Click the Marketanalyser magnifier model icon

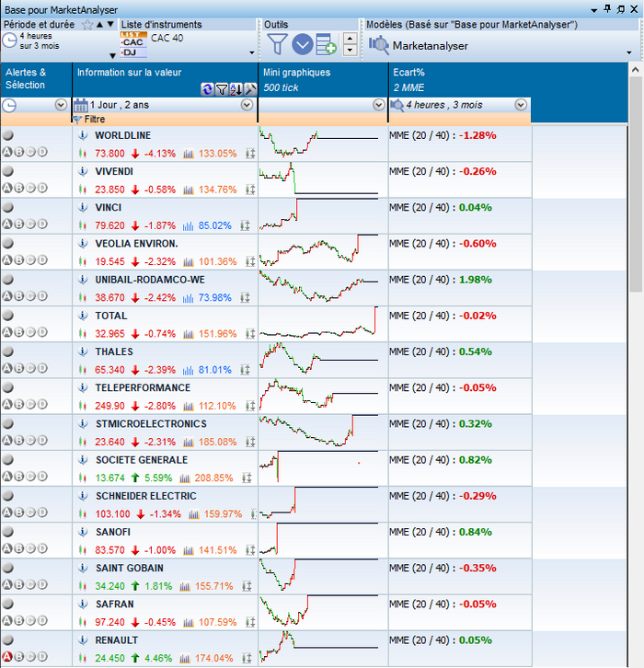[x=379, y=46]
